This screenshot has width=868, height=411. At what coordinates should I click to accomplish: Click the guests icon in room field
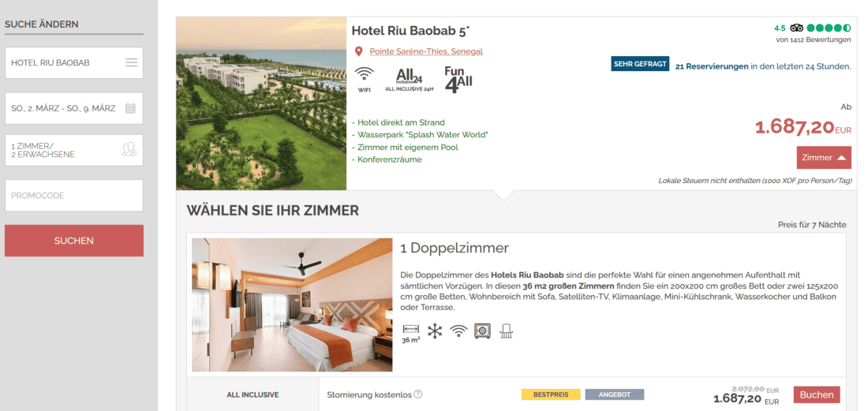(129, 149)
